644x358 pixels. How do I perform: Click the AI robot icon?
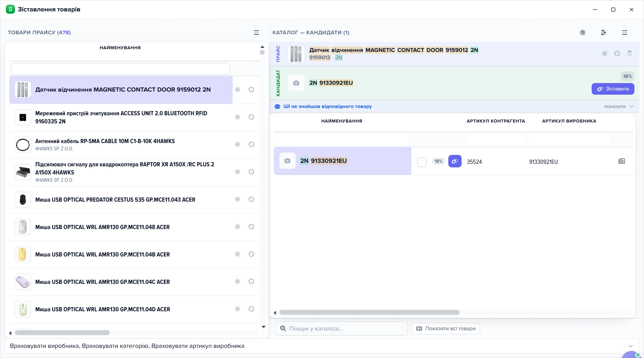[x=278, y=107]
